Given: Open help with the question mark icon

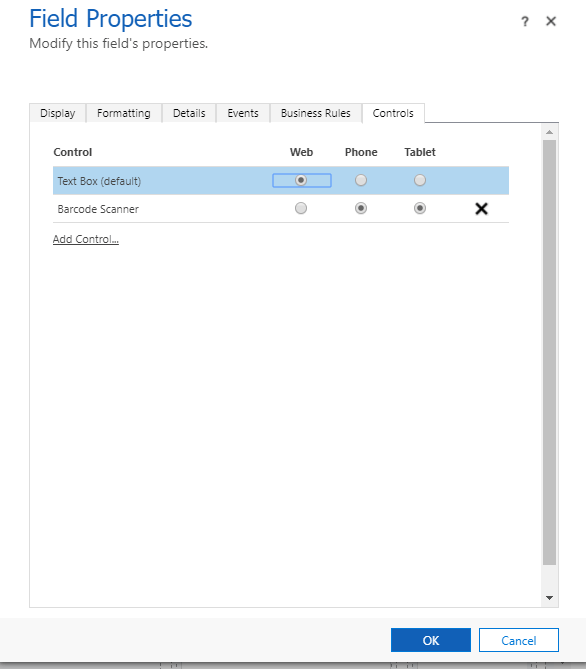Looking at the screenshot, I should tap(525, 21).
